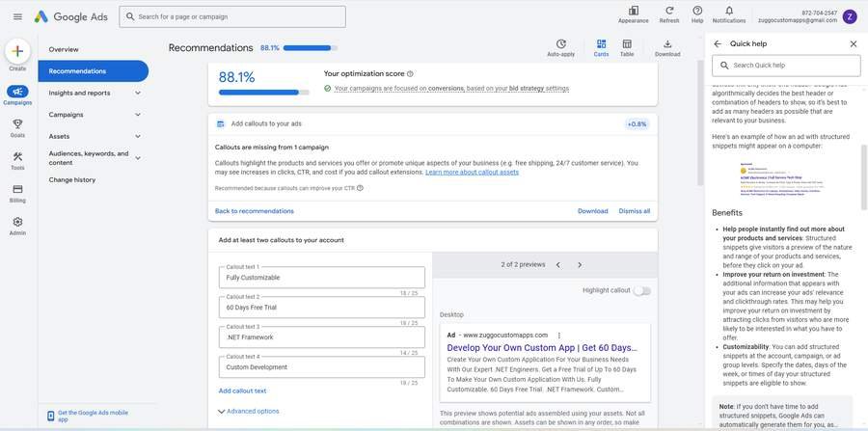Click the search for page or campaign field

(x=232, y=16)
